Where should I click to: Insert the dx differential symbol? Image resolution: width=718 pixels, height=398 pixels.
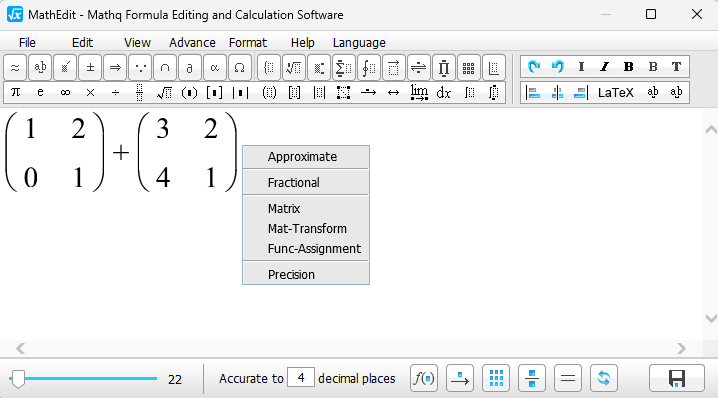tap(443, 93)
